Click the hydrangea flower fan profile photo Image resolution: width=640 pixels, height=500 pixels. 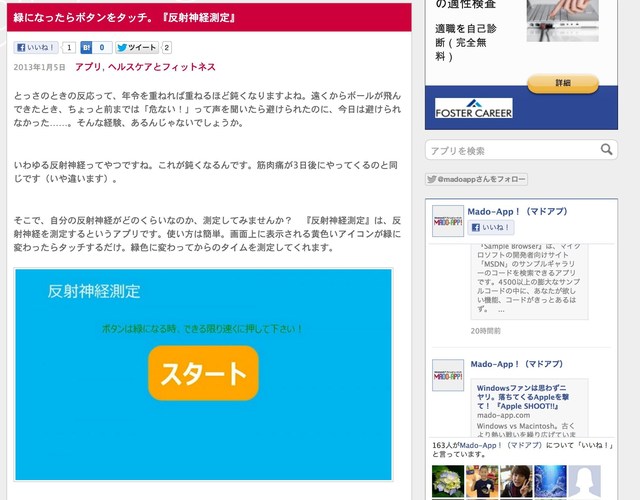[447, 481]
